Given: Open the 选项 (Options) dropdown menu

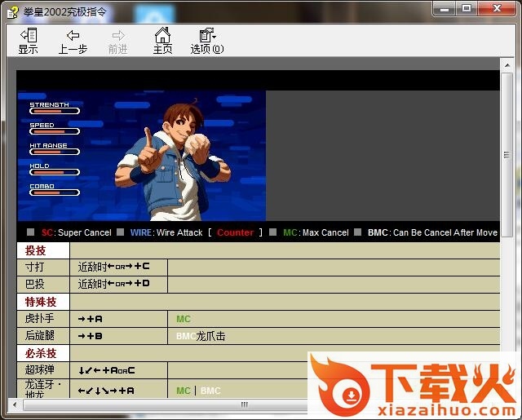Looking at the screenshot, I should tap(206, 41).
